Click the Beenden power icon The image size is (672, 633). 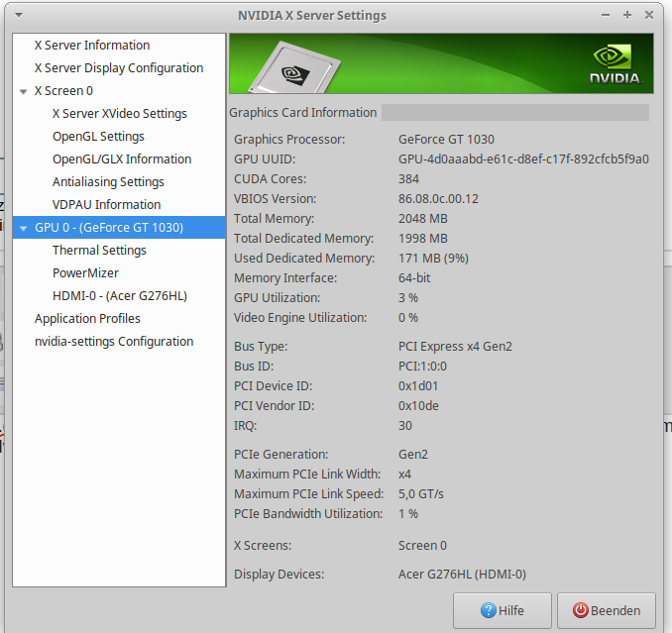click(580, 610)
